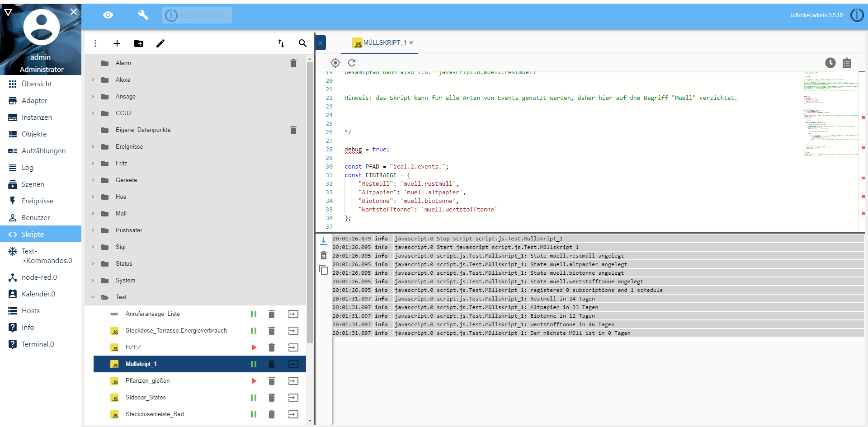
Task: Delete the Sidebar_States script
Action: click(x=272, y=398)
